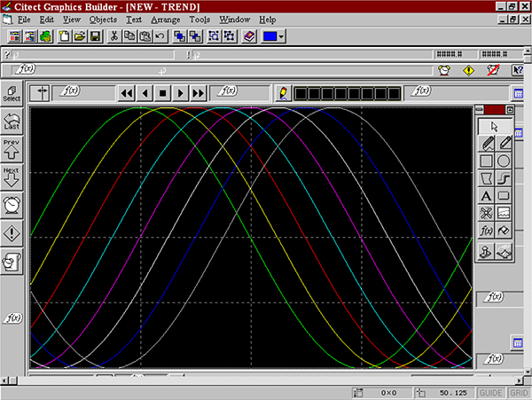
Task: Open the Edit menu
Action: (x=47, y=20)
